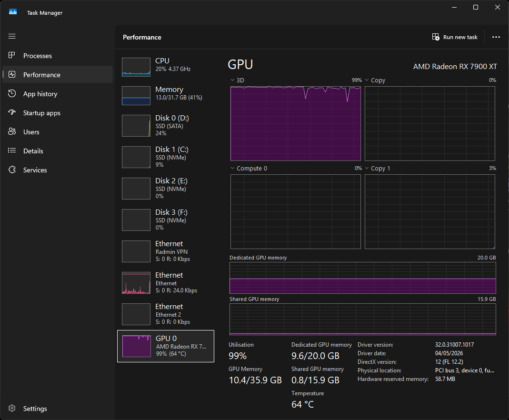The width and height of the screenshot is (509, 420).
Task: Click DirectX version '12 (FL 12.2)'
Action: click(x=449, y=361)
